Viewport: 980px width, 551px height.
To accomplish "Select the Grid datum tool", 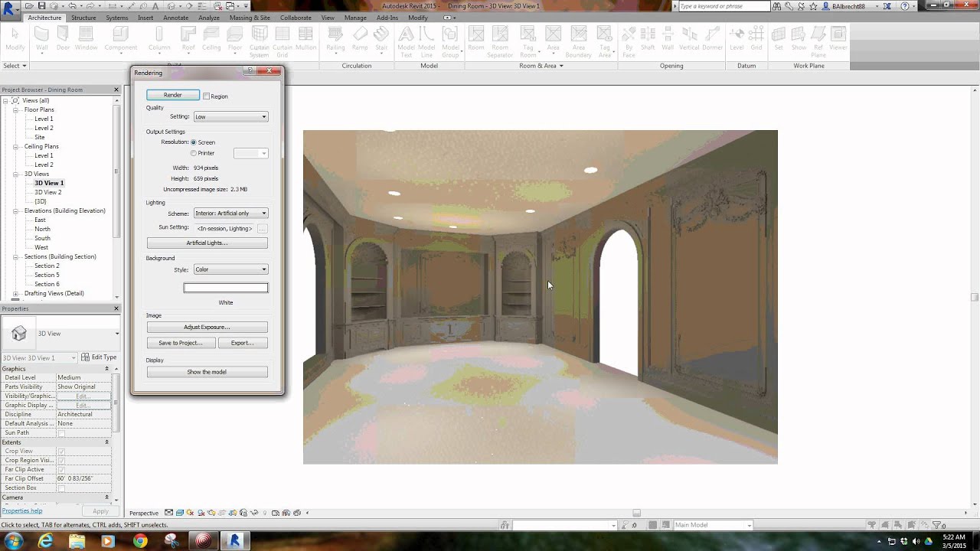I will coord(756,38).
